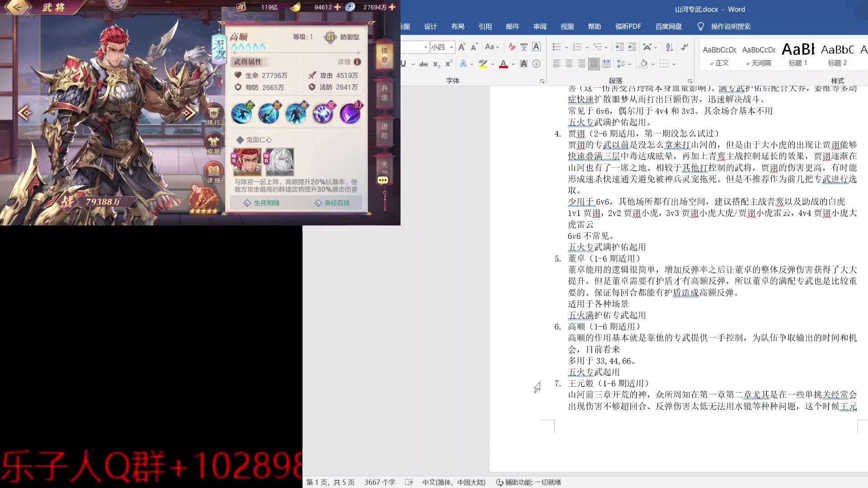This screenshot has height=488, width=868.
Task: Apply character border icon
Action: (x=536, y=47)
